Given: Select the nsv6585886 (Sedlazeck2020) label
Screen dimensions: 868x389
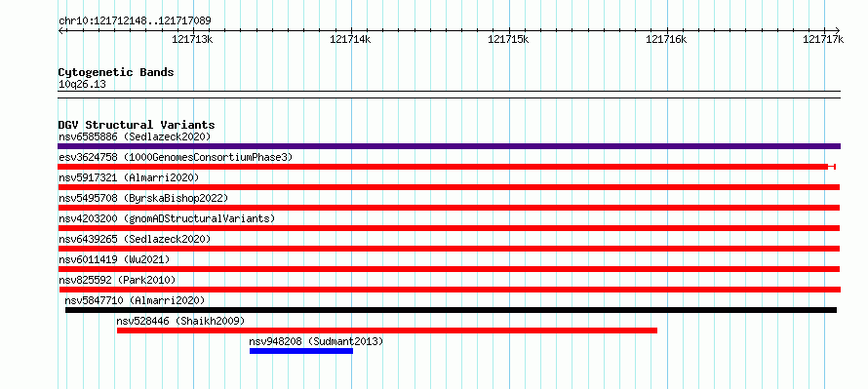Looking at the screenshot, I should pyautogui.click(x=135, y=136).
